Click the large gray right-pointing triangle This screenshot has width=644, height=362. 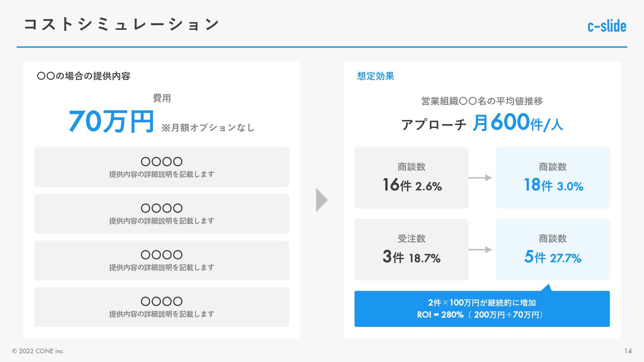[x=321, y=200]
